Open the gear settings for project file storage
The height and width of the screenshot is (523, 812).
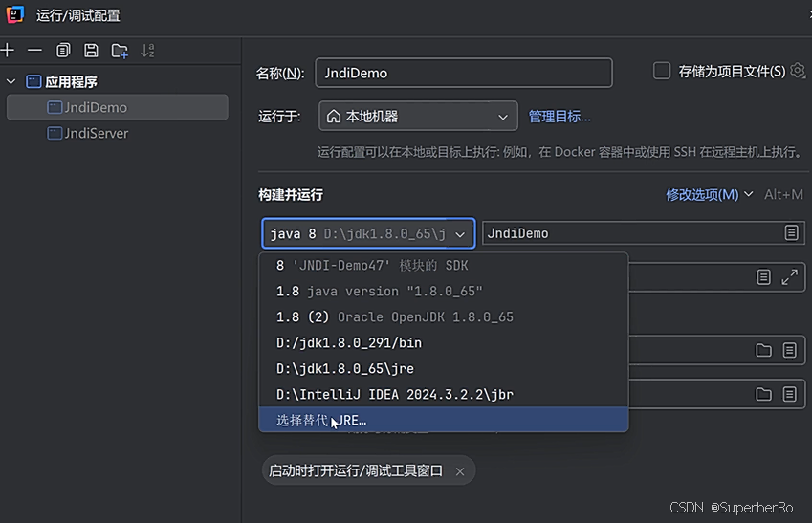coord(798,71)
